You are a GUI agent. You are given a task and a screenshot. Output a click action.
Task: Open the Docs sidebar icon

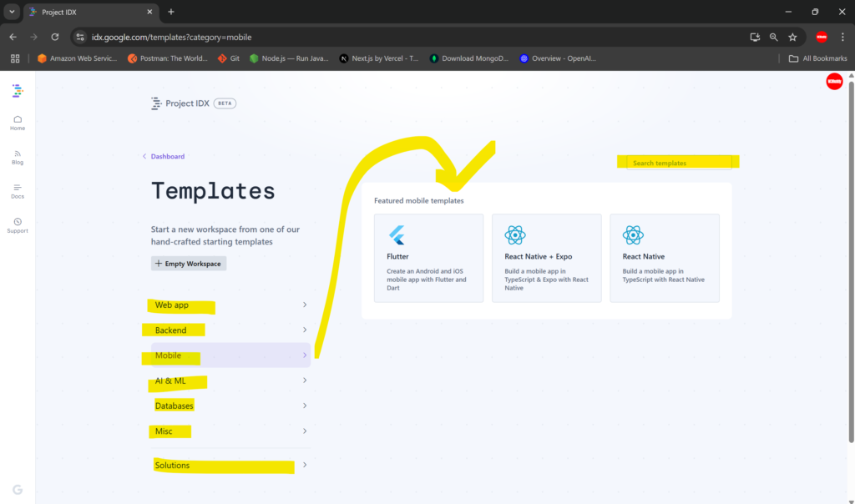(x=18, y=191)
